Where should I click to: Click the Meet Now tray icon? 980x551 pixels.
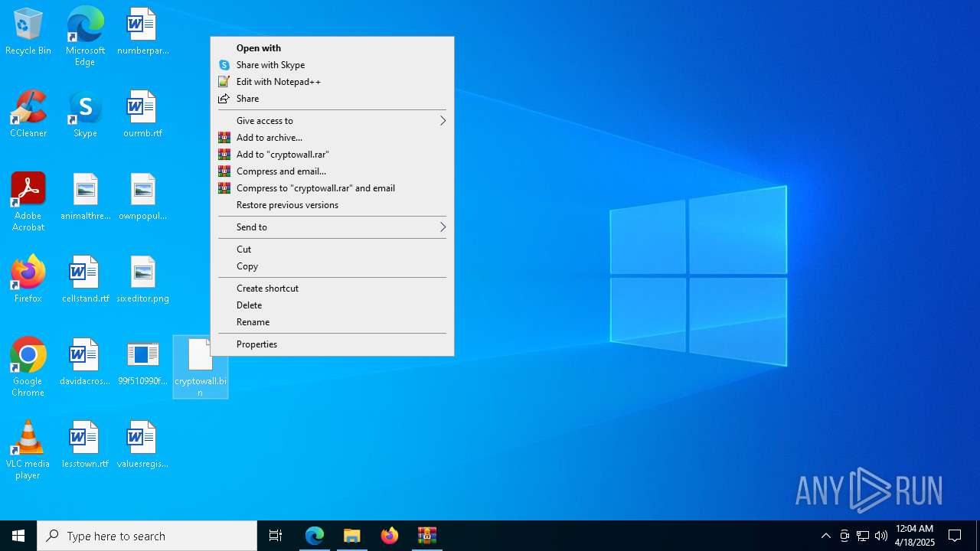(844, 536)
